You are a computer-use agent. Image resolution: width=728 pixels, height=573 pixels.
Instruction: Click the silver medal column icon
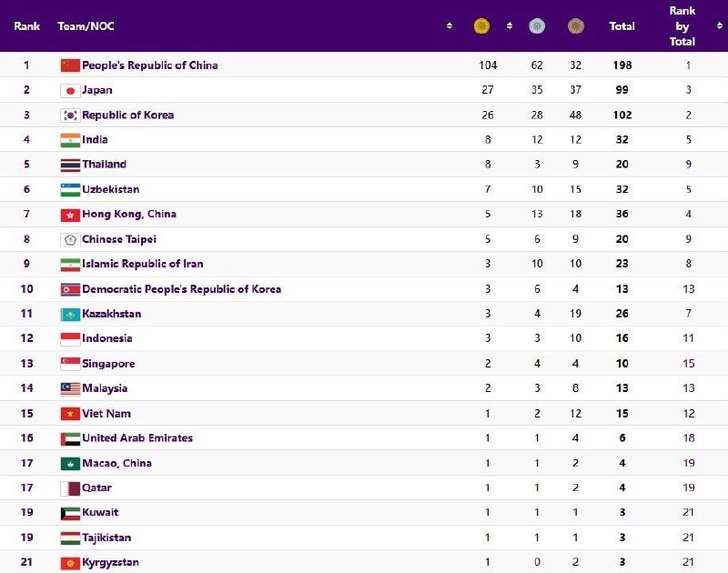[x=538, y=26]
